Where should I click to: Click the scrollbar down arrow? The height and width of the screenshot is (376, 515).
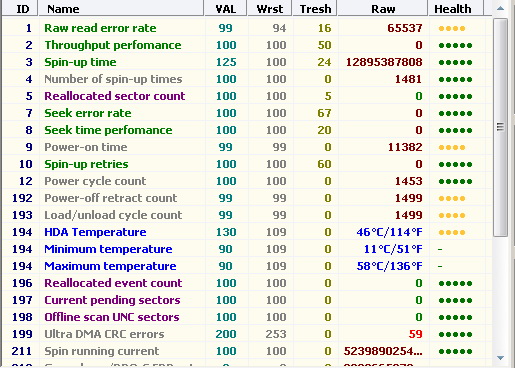tap(500, 358)
